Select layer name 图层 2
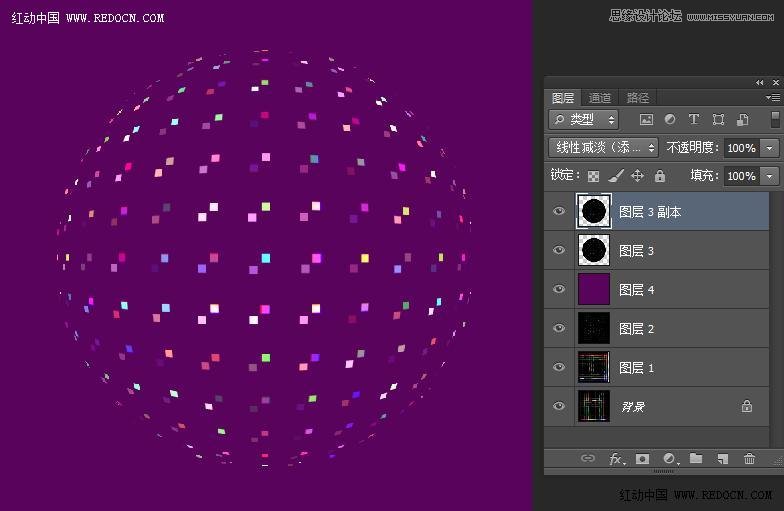The image size is (784, 511). [x=636, y=329]
